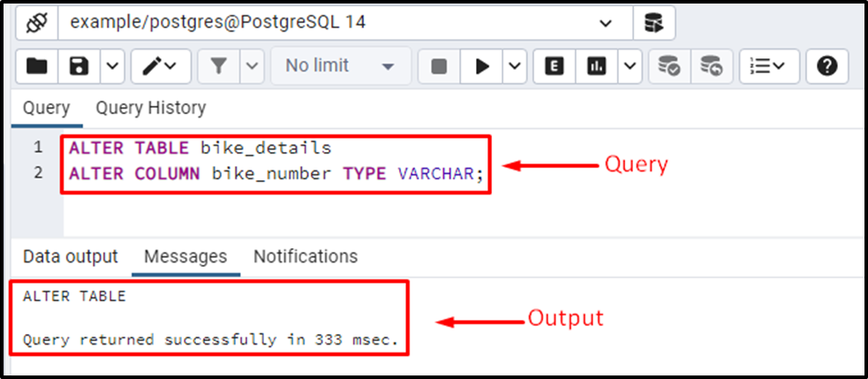The image size is (868, 379).
Task: Stop the query with the square icon
Action: (439, 66)
